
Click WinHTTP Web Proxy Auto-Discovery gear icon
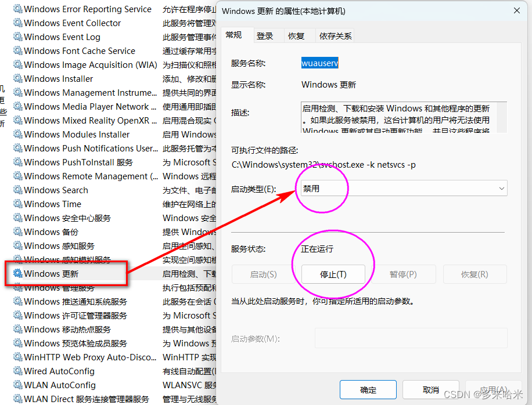(x=17, y=356)
